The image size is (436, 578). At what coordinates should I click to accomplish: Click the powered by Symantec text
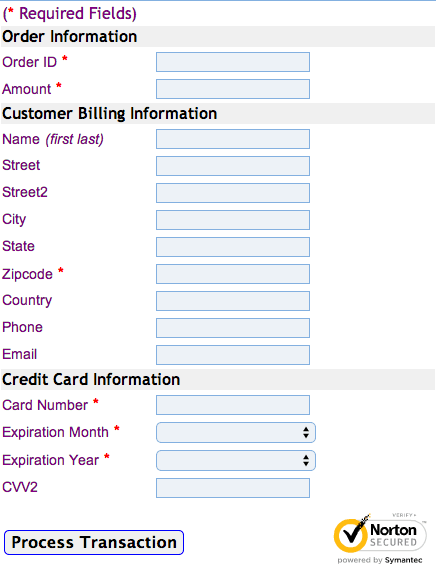(380, 560)
